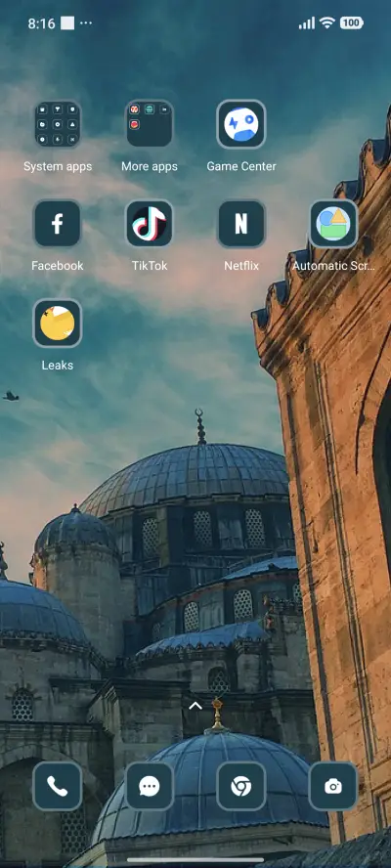Viewport: 391px width, 868px height.
Task: Open the Netflix app
Action: [241, 224]
